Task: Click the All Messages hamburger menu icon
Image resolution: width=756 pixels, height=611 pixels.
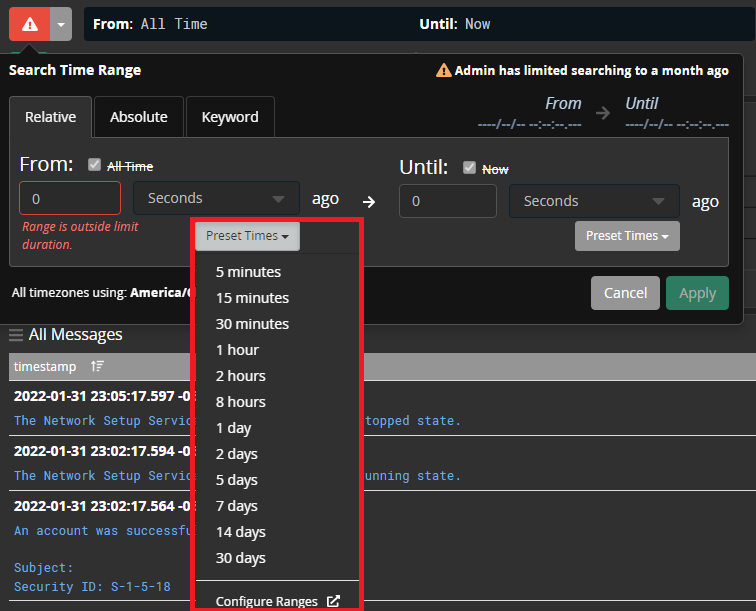Action: pos(16,335)
